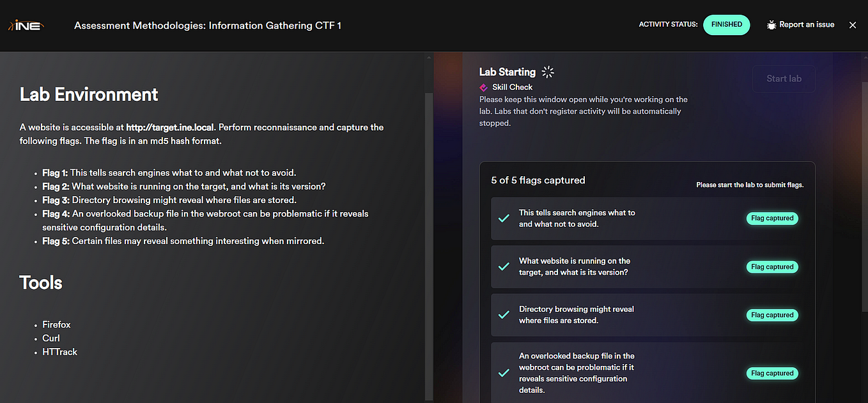Screen dimensions: 868x403
Task: Click the FINISHED activity status badge
Action: tap(726, 24)
